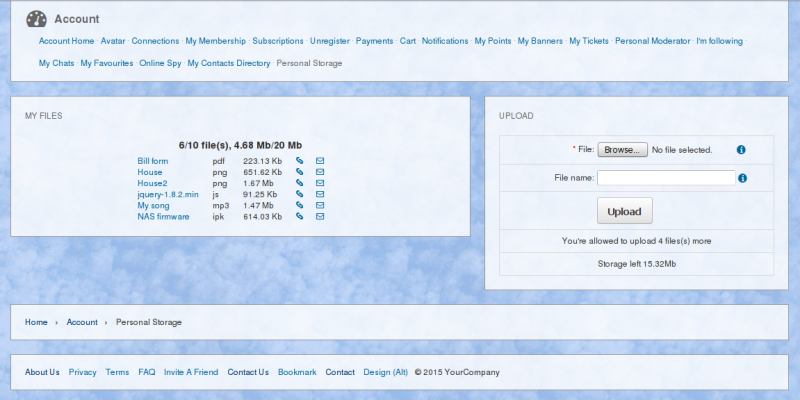The width and height of the screenshot is (800, 400).
Task: Open the Bill form file
Action: (x=153, y=161)
